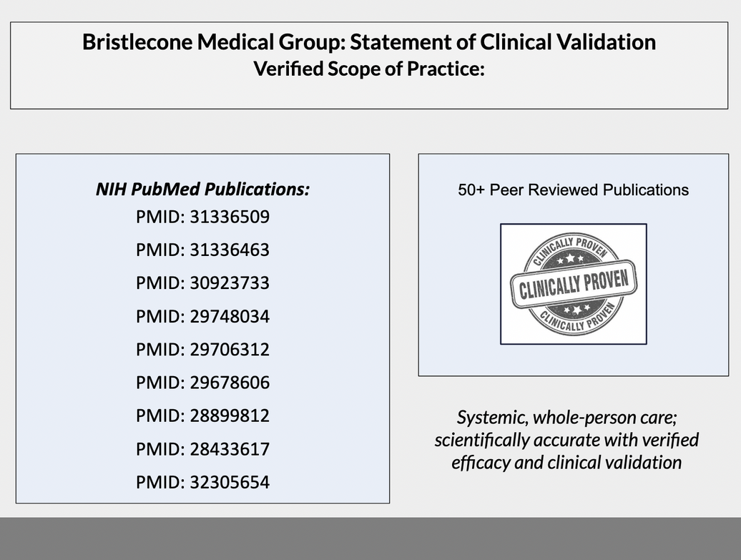Click the dark gray bar at the bottom
Viewport: 741px width, 560px height.
point(370,538)
